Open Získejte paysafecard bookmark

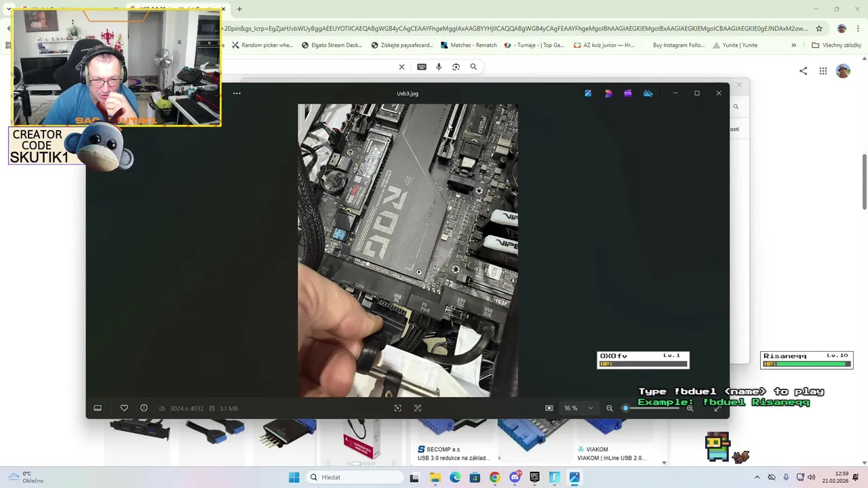coord(401,45)
